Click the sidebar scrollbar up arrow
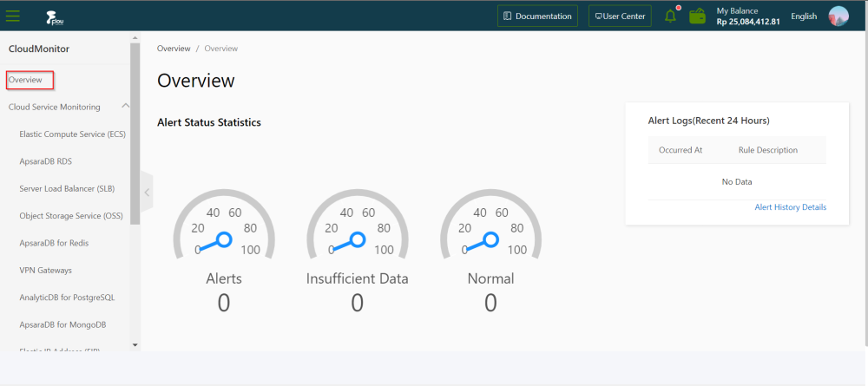 point(135,37)
